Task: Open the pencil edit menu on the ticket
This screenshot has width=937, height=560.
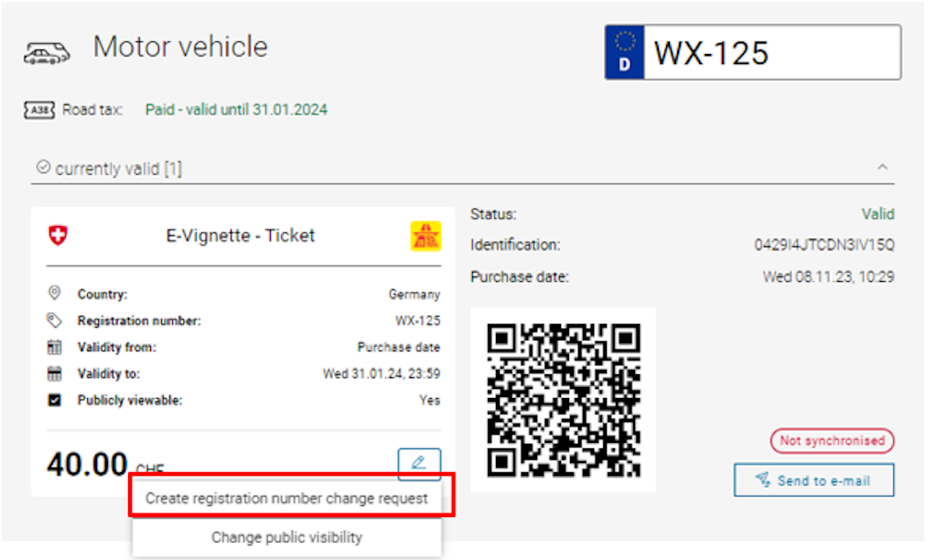Action: (419, 464)
